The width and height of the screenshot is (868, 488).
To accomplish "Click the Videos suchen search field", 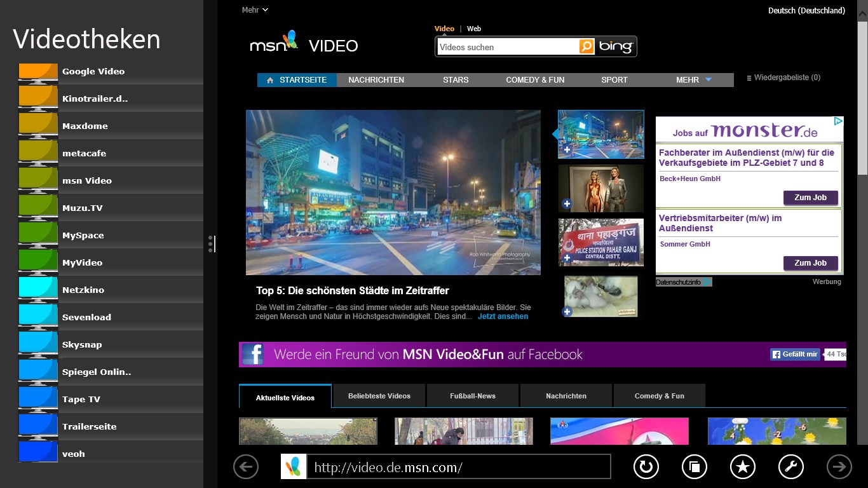I will click(x=507, y=47).
